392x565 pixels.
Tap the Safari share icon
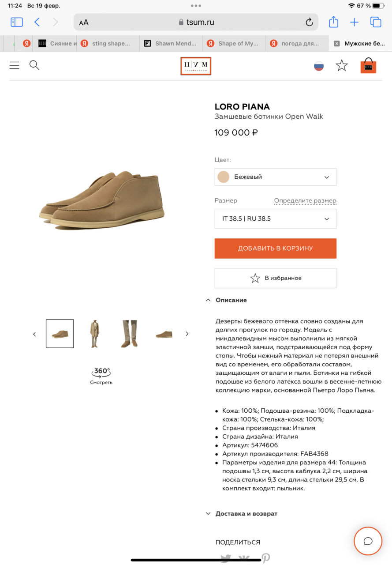(333, 22)
